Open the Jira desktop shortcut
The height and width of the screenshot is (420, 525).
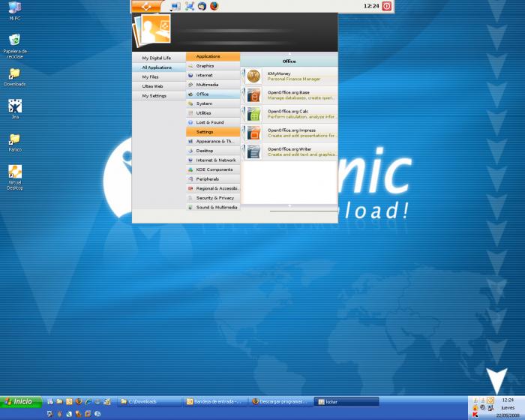pyautogui.click(x=15, y=109)
